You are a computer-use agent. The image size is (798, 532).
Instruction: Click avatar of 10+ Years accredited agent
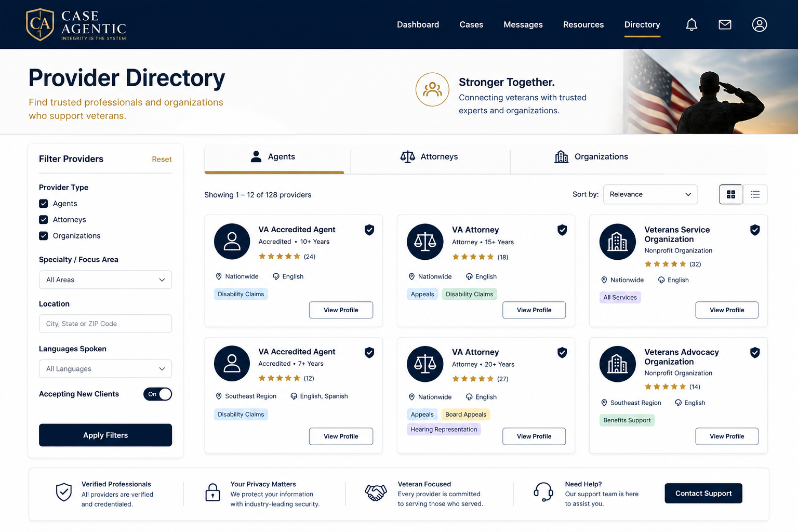pos(232,242)
